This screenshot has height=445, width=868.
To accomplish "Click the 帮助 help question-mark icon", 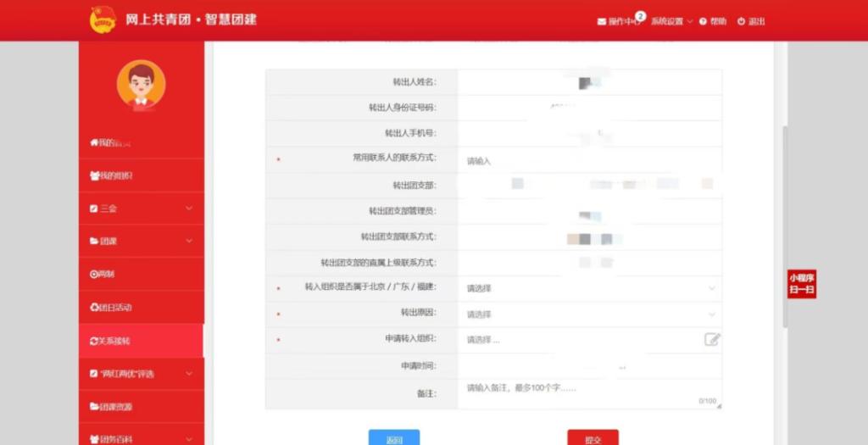I will click(x=704, y=22).
